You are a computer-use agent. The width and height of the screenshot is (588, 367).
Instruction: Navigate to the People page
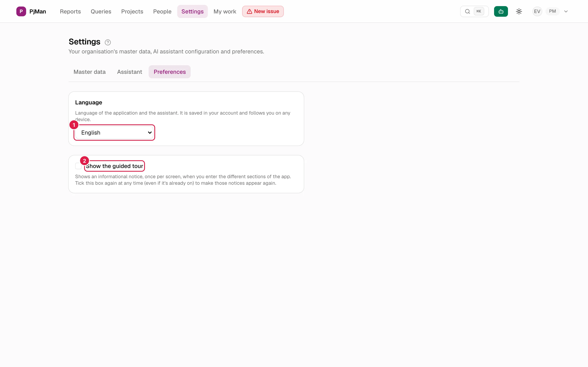162,11
